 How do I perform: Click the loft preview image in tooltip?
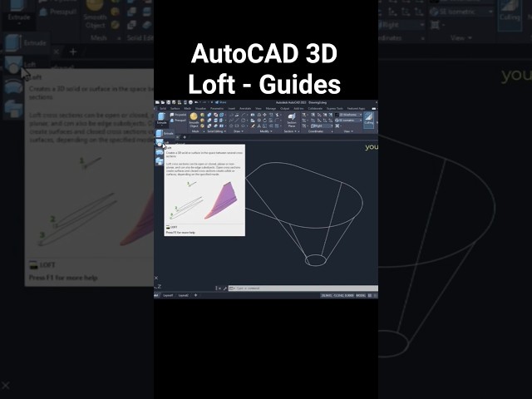tap(205, 200)
